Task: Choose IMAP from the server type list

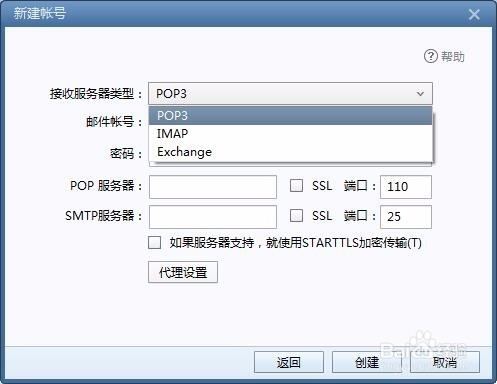Action: pos(290,134)
